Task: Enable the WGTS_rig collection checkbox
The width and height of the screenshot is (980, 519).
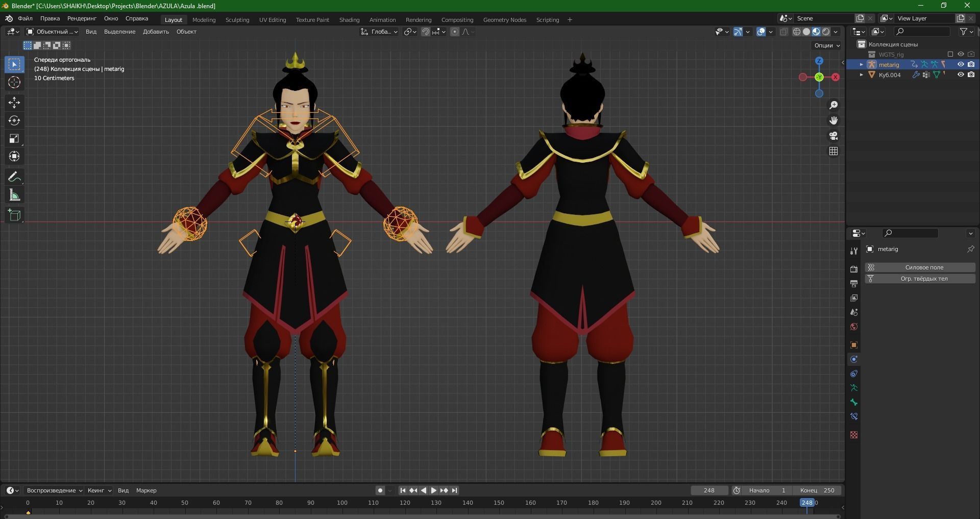Action: coord(950,54)
